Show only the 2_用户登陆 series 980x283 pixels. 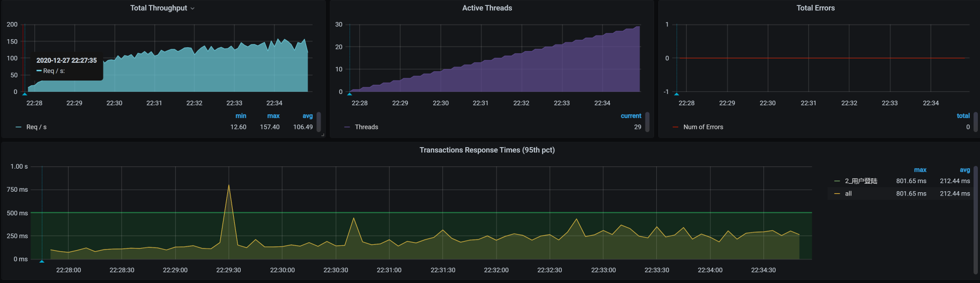point(861,181)
